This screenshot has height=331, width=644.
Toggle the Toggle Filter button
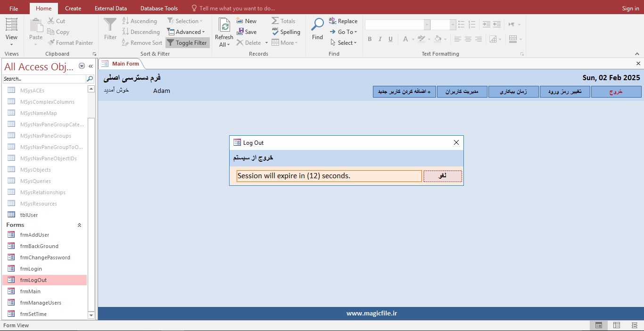[x=187, y=43]
